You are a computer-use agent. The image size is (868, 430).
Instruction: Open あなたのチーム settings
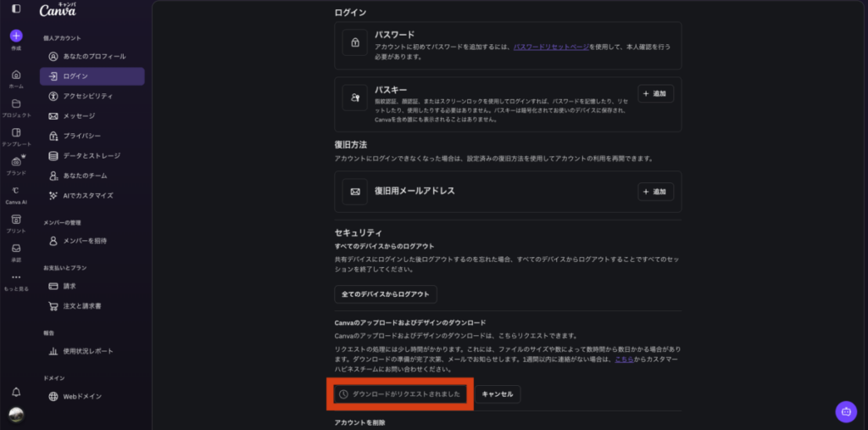[92, 176]
